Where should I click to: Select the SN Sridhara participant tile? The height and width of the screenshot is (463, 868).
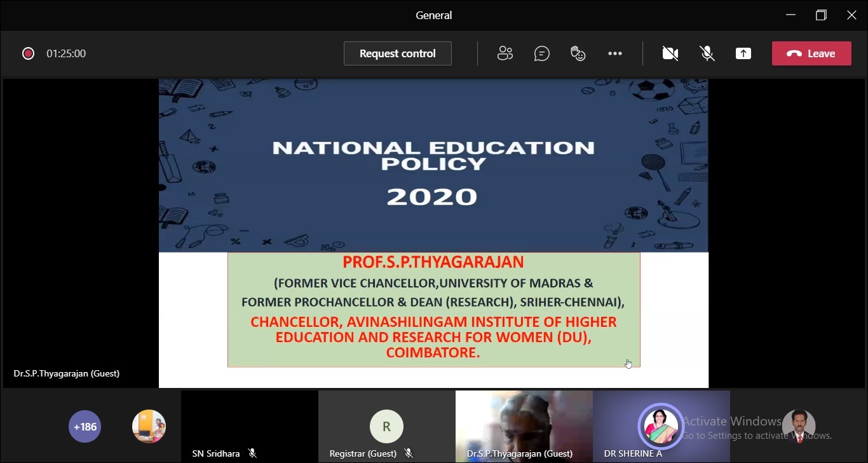pos(250,426)
